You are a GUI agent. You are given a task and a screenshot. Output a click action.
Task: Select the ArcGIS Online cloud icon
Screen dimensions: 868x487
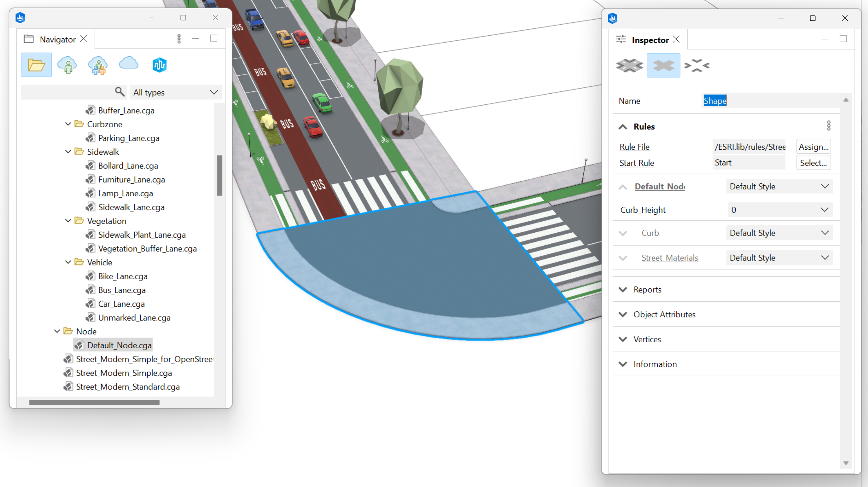[129, 63]
